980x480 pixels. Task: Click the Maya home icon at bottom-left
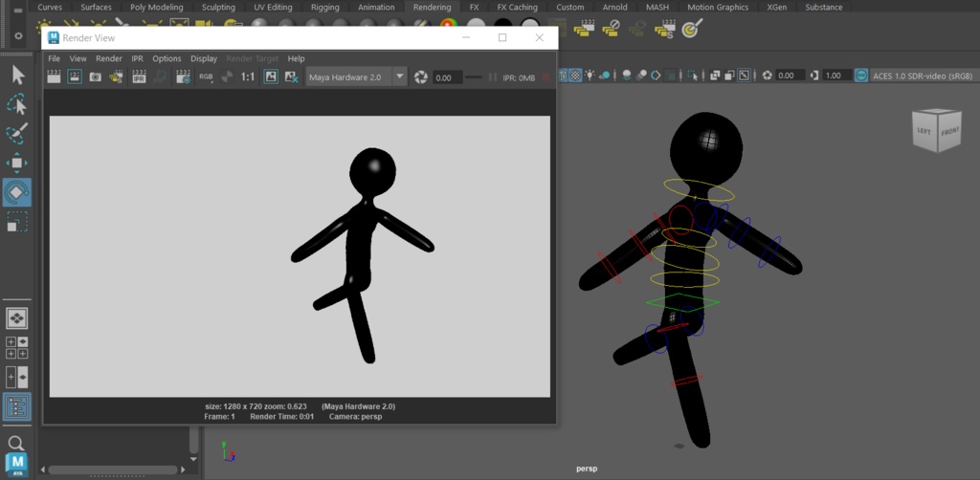pos(17,465)
